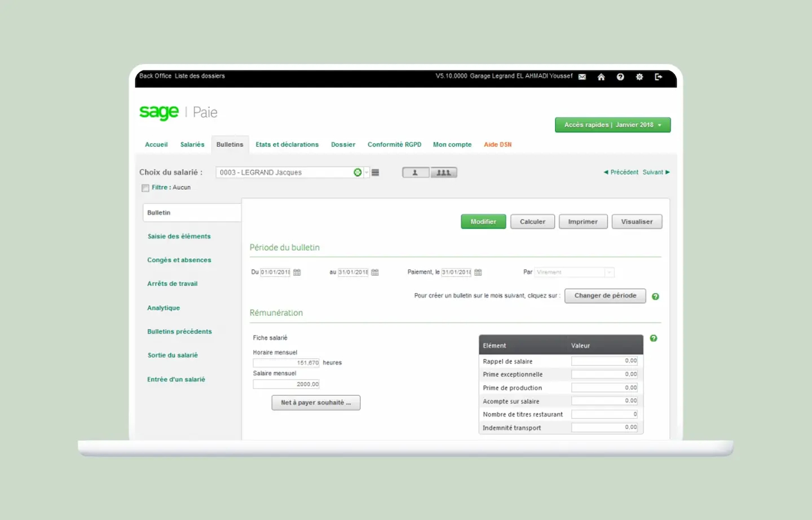Open help question mark icon in top bar
The width and height of the screenshot is (812, 520).
point(620,77)
